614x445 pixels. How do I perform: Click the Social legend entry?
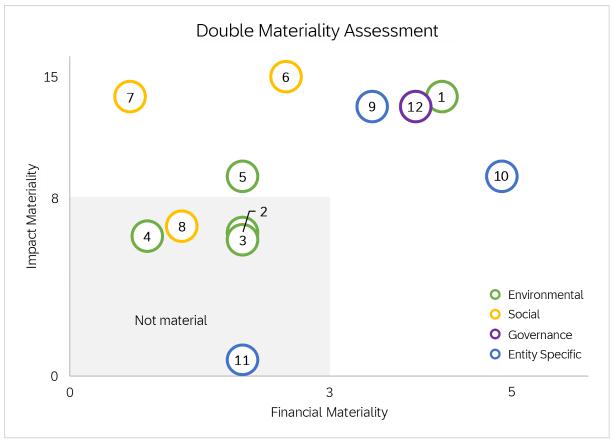[x=523, y=314]
